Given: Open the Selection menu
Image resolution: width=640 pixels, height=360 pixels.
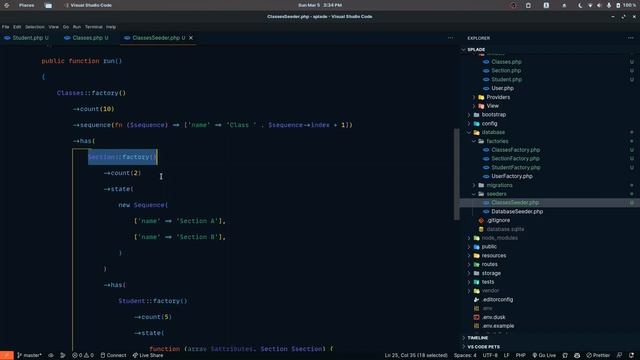Looking at the screenshot, I should click(35, 27).
